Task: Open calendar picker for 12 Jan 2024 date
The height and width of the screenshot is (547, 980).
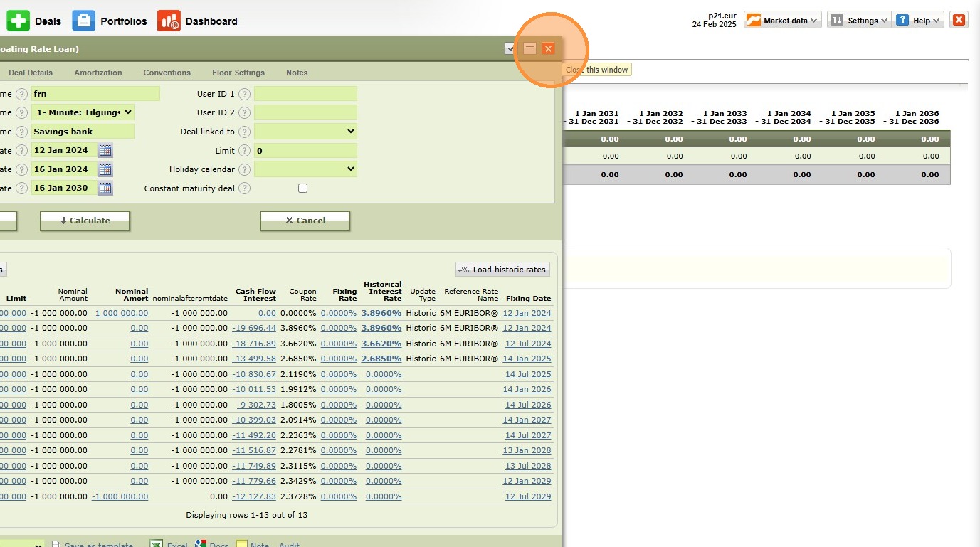Action: (105, 150)
